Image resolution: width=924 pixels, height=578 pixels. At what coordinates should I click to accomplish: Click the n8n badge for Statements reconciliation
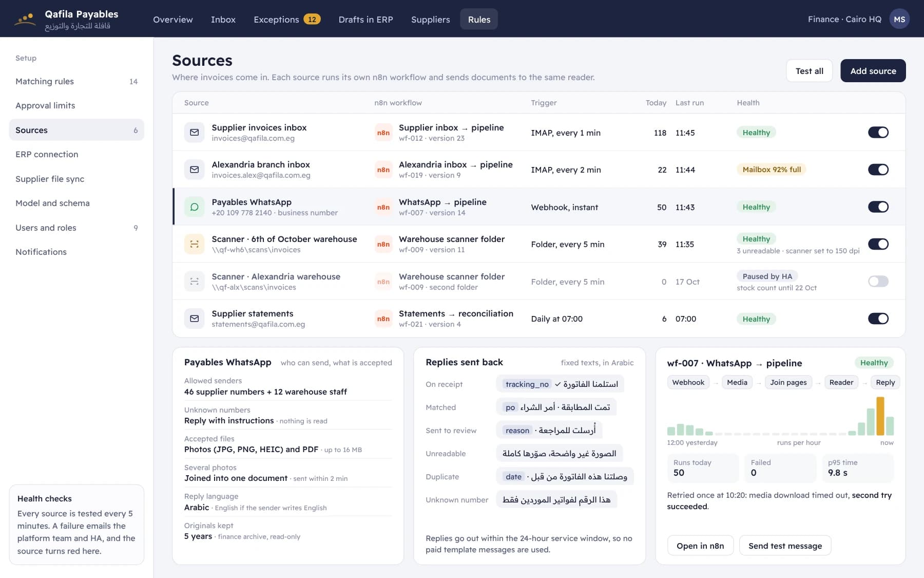click(383, 319)
